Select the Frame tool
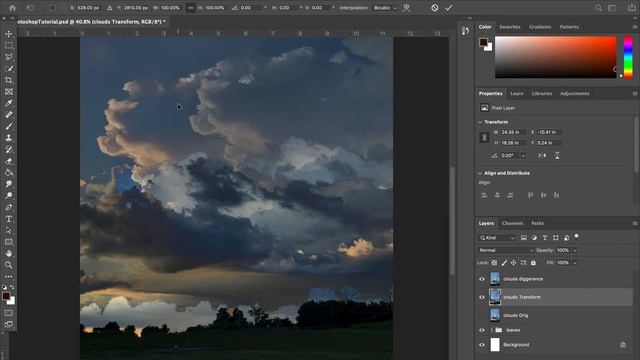The width and height of the screenshot is (640, 360). coord(9,92)
